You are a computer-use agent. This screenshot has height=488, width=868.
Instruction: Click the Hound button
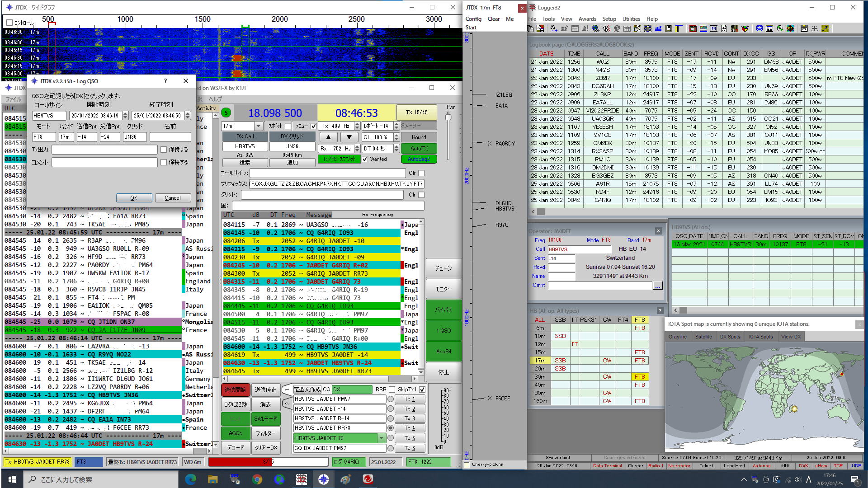[419, 137]
